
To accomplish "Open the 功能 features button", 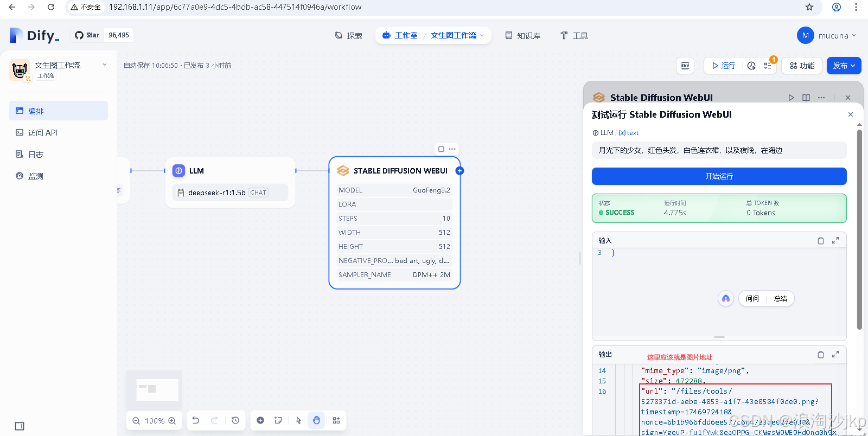I will 802,66.
